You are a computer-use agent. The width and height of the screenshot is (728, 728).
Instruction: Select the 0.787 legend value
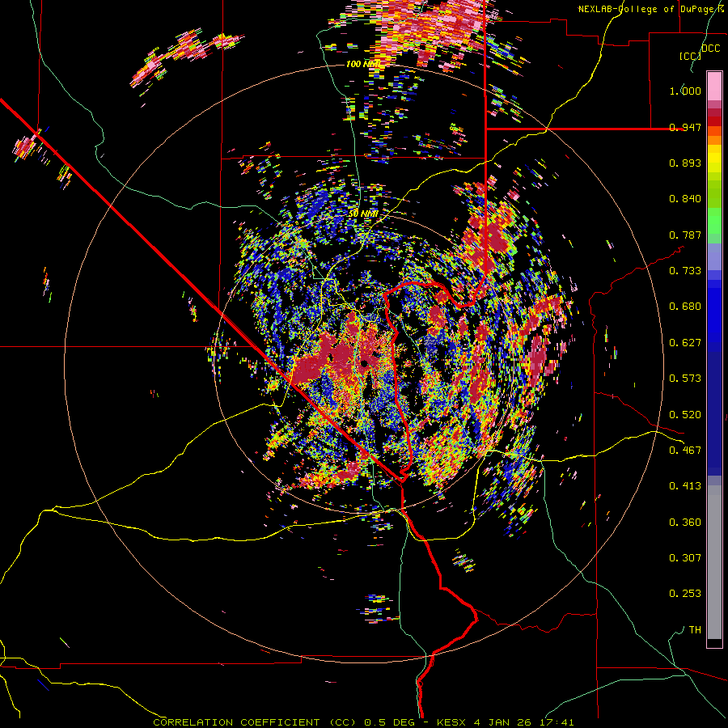pos(685,235)
